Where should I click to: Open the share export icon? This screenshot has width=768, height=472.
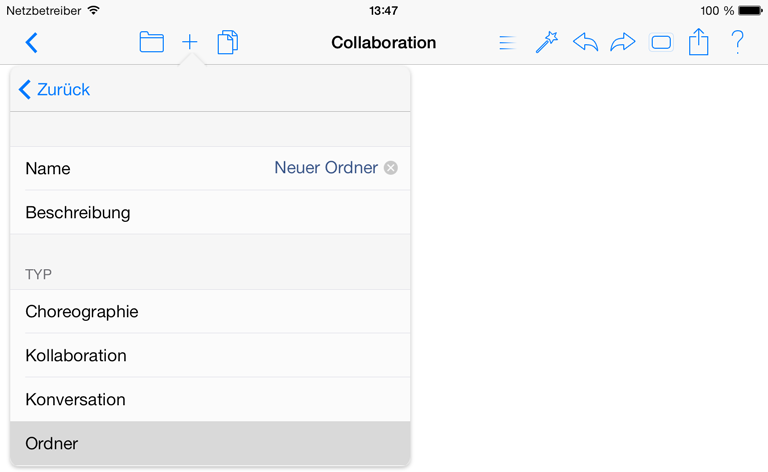click(698, 42)
